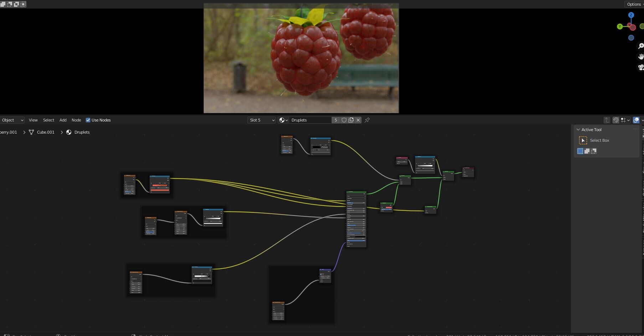Screen dimensions: 644x336
Task: Pin the material in the shader editor header
Action: click(x=367, y=120)
